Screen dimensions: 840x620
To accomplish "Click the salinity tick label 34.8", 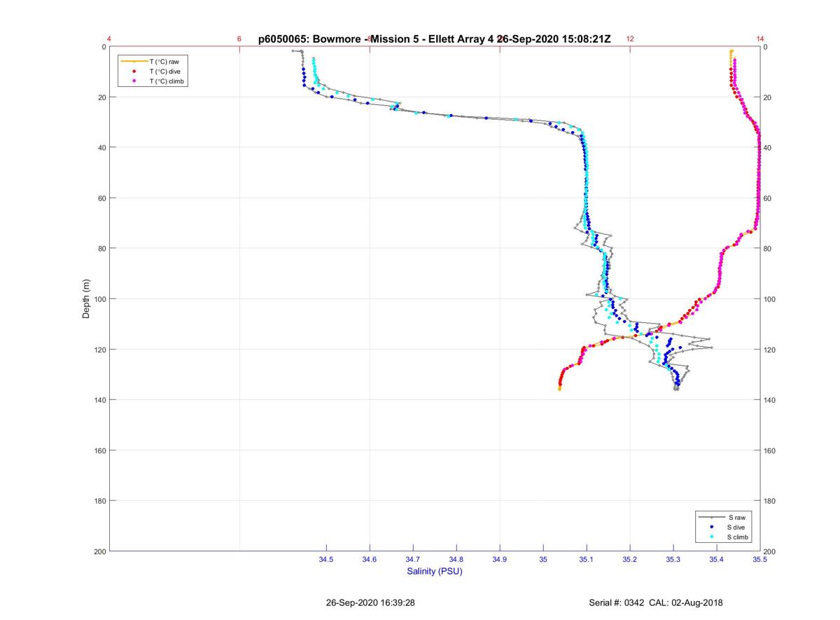I will [456, 559].
